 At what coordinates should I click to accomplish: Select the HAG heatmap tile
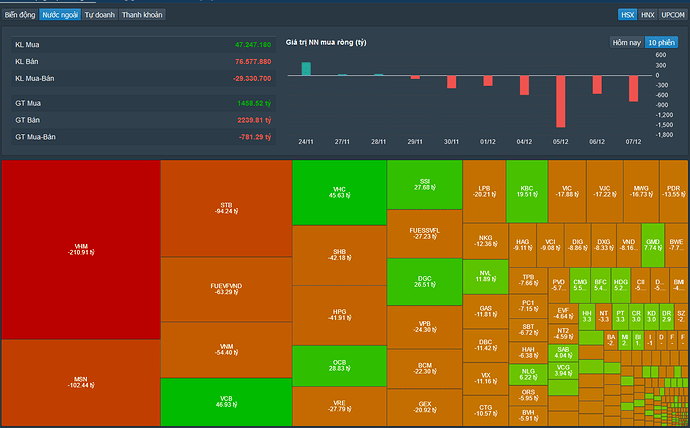[522, 245]
